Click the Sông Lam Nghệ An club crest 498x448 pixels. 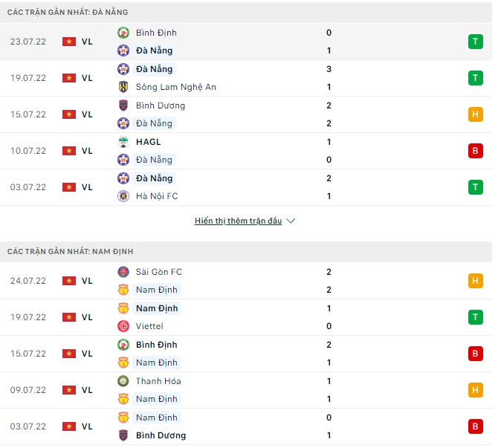click(123, 87)
